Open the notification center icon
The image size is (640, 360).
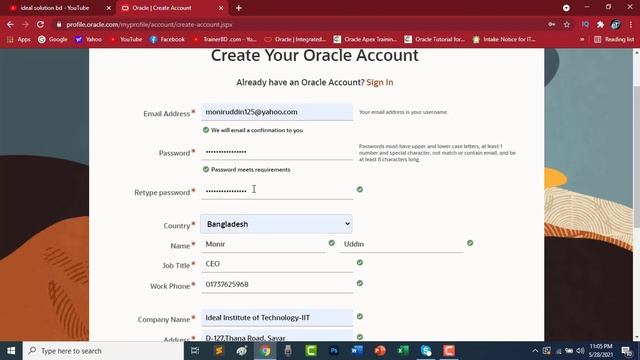click(x=627, y=351)
